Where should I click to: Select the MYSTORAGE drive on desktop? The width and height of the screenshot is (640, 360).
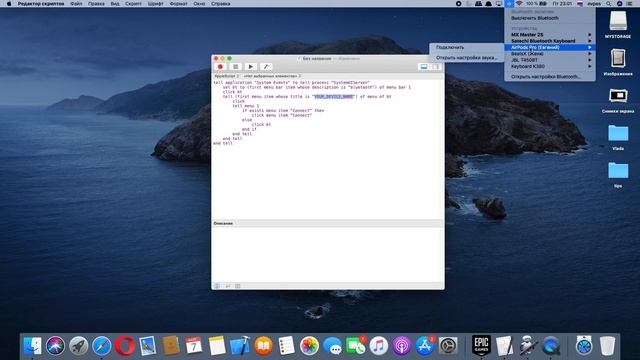coord(618,24)
